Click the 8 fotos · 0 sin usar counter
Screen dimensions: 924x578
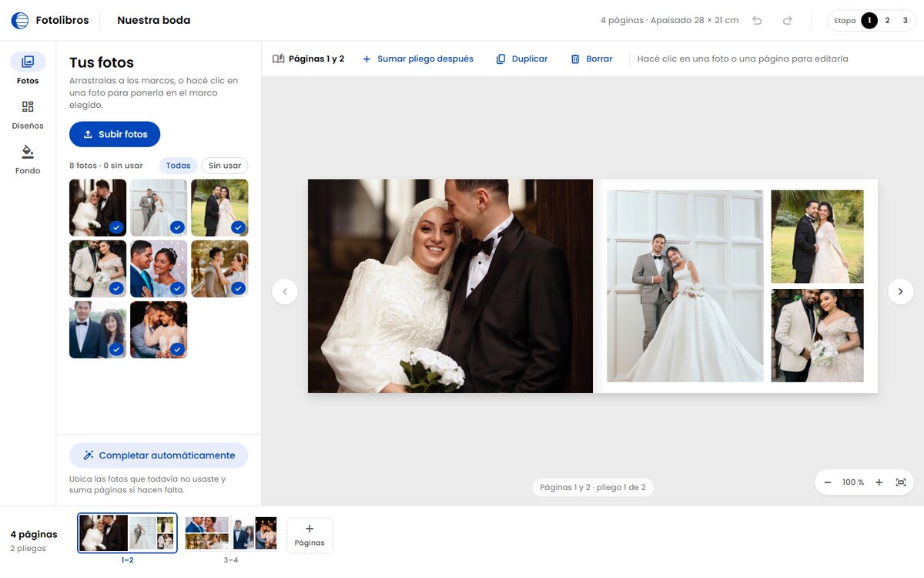[x=106, y=166]
